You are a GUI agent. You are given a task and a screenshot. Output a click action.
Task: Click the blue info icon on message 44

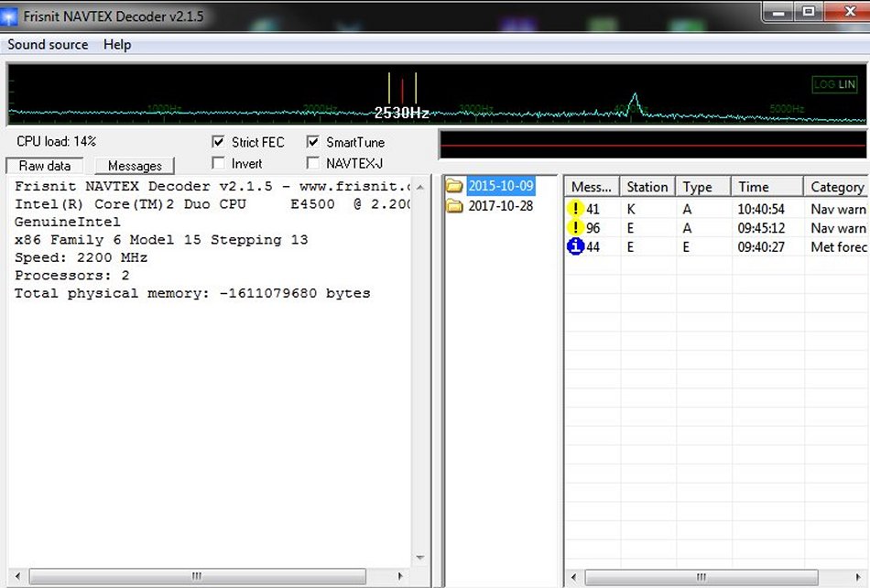[575, 245]
